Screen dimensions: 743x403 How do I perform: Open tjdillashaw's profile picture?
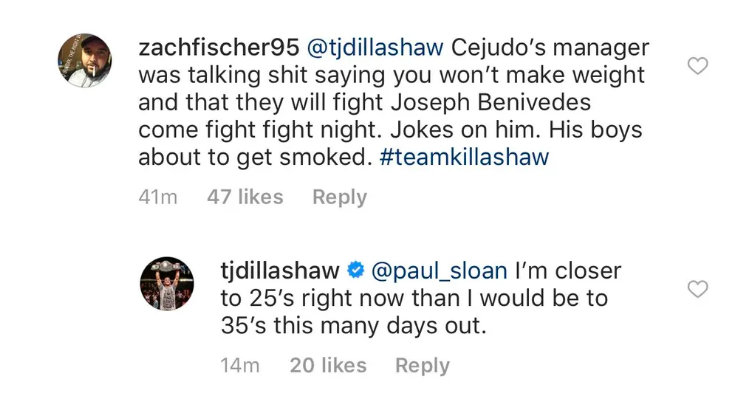click(166, 283)
